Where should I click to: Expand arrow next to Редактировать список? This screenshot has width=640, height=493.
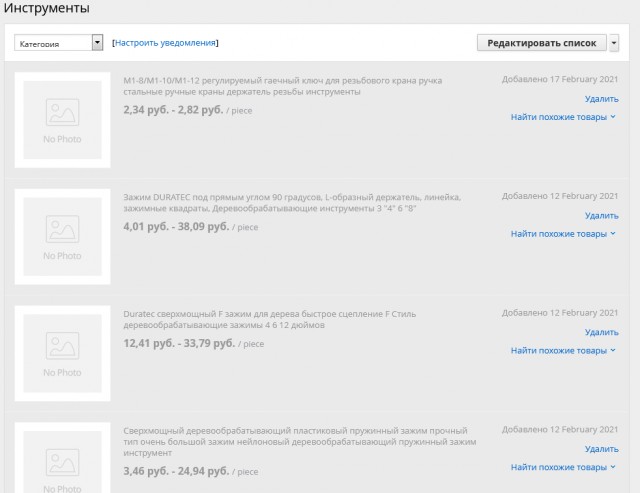click(614, 43)
